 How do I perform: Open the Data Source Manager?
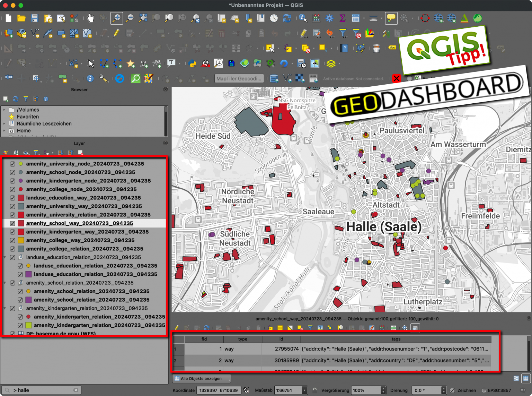(x=8, y=33)
